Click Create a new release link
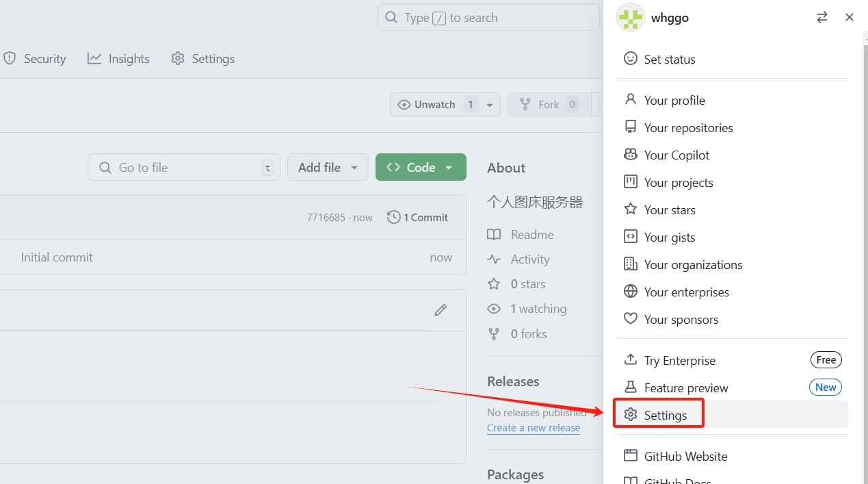This screenshot has width=868, height=484. 534,428
